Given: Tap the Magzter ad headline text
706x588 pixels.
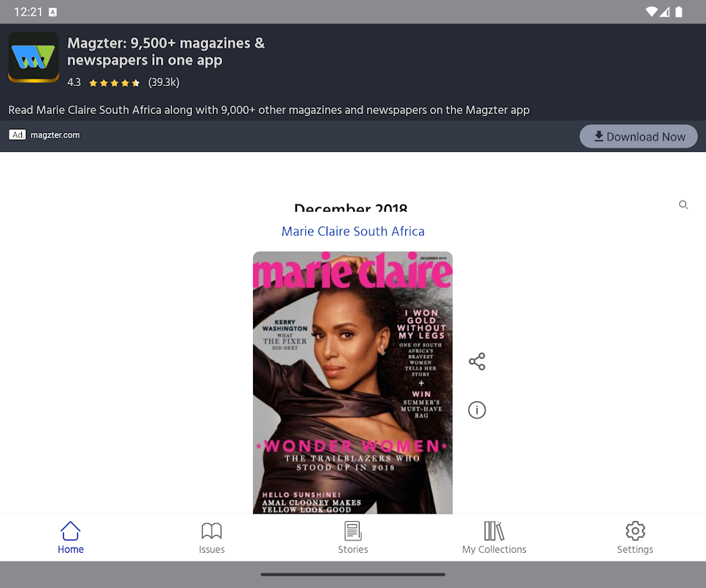Looking at the screenshot, I should [165, 51].
